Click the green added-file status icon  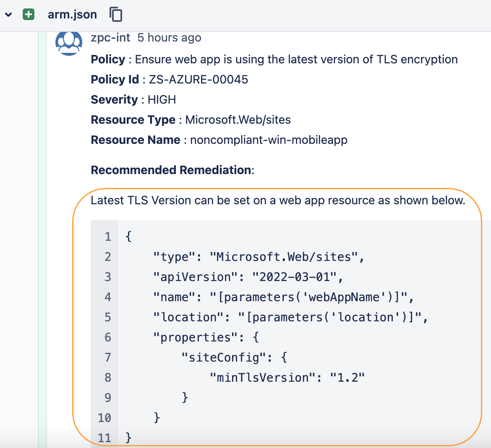click(29, 15)
